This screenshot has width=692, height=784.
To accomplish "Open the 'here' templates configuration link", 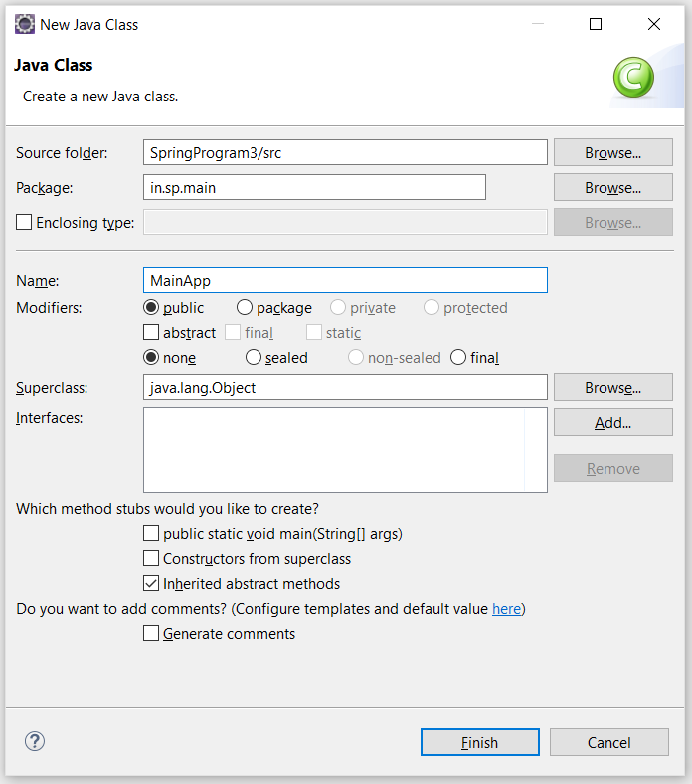I will pos(506,609).
